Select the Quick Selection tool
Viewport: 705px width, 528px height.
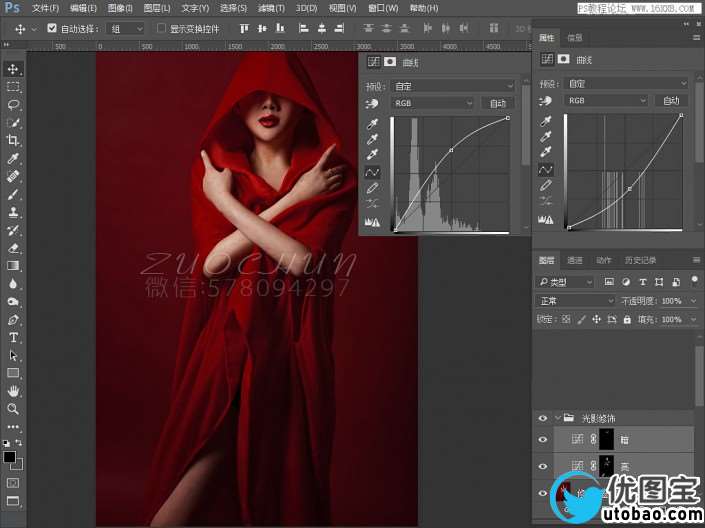pyautogui.click(x=13, y=122)
